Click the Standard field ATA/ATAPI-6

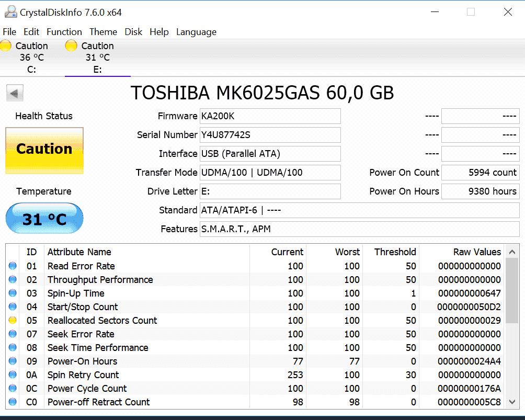pyautogui.click(x=360, y=210)
